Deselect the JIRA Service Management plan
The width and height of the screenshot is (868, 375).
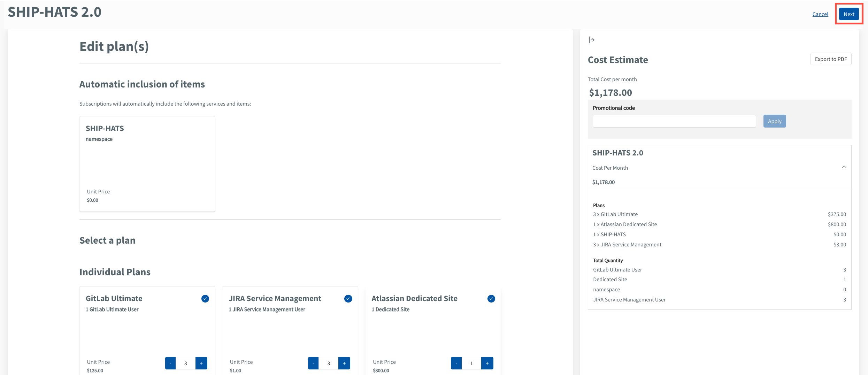pyautogui.click(x=348, y=298)
